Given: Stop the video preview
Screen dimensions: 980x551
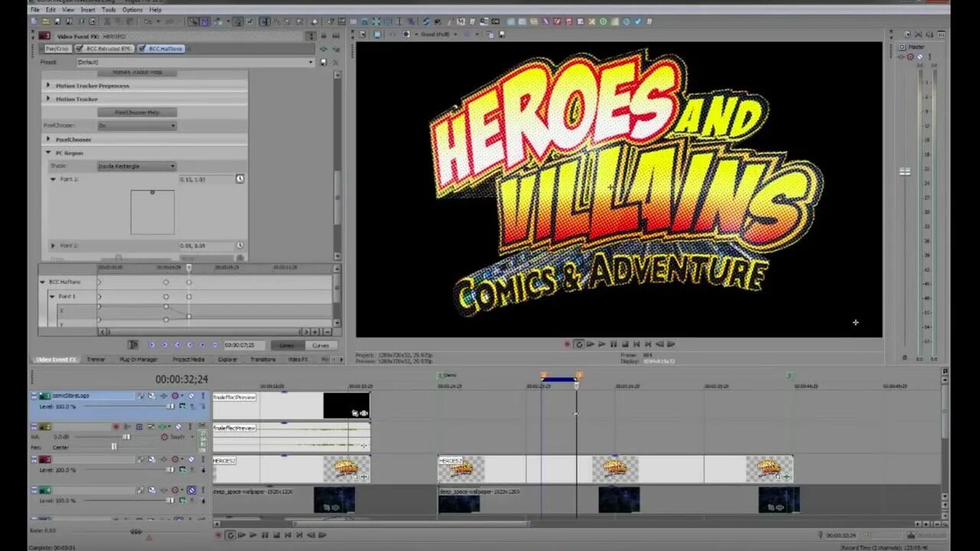Looking at the screenshot, I should pos(625,344).
